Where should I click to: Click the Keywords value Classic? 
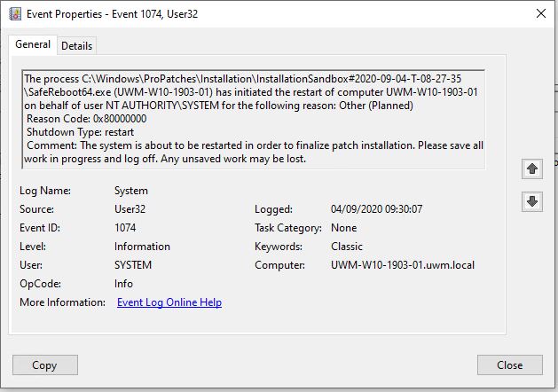[347, 247]
